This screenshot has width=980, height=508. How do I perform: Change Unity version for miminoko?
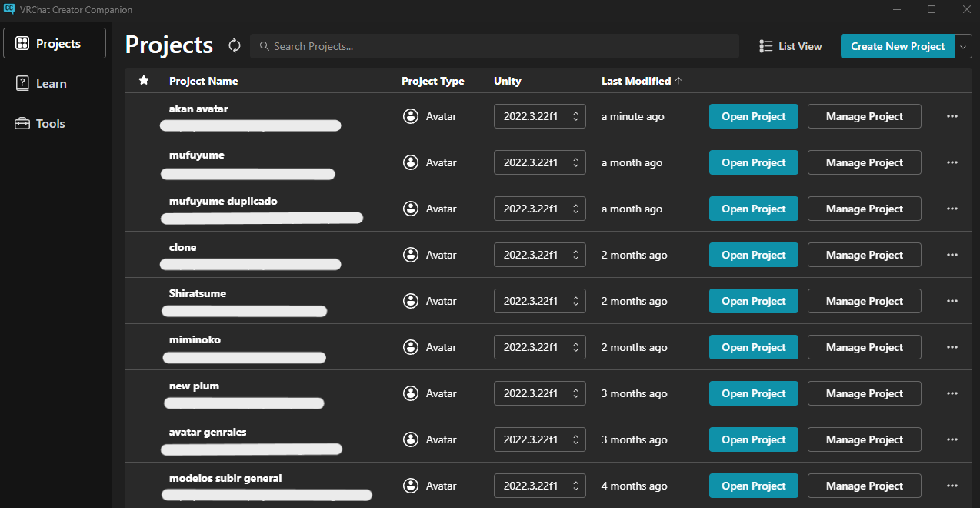[540, 347]
